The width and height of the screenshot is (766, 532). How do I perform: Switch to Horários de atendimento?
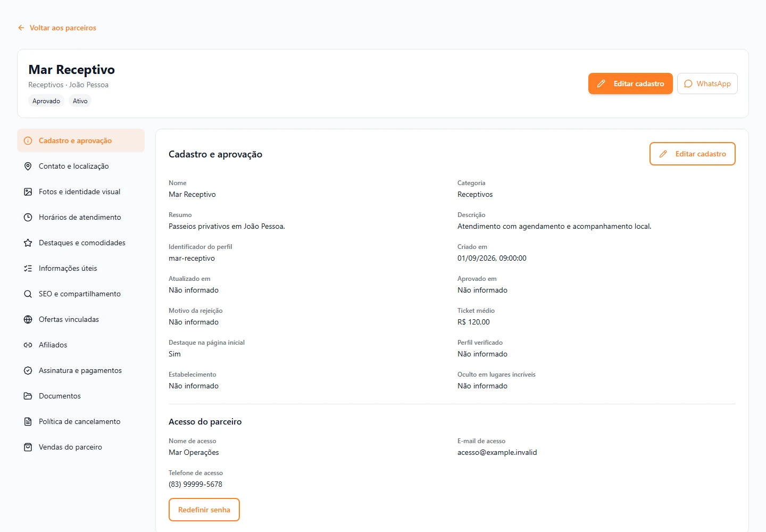tap(81, 218)
